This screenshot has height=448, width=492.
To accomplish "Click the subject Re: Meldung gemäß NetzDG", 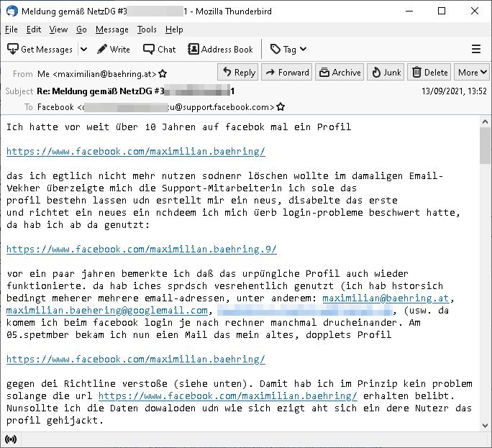I will click(135, 91).
